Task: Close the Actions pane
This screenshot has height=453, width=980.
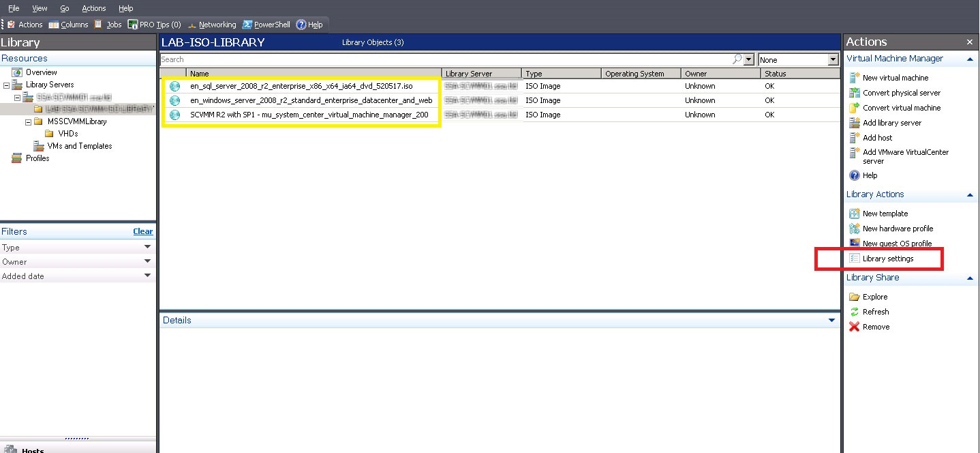Action: [x=970, y=42]
